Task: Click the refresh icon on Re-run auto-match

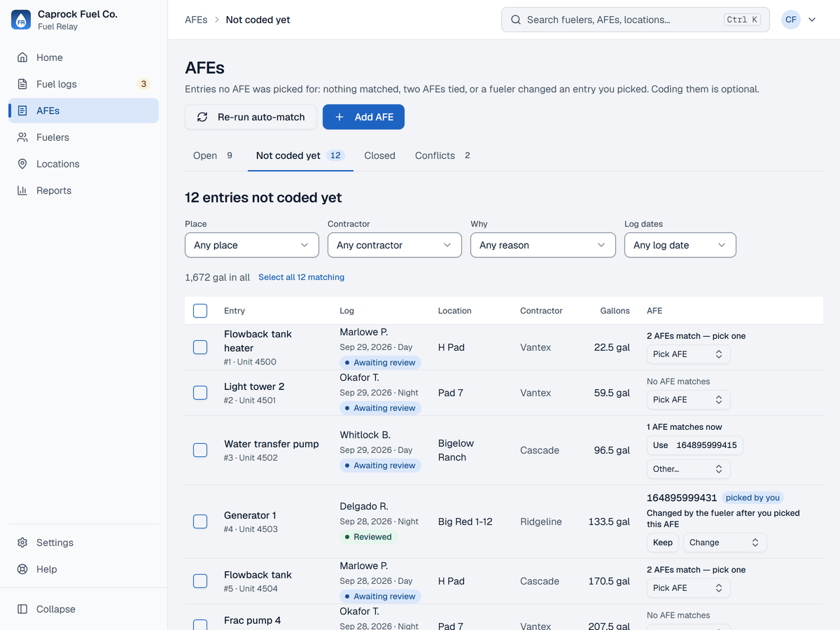Action: click(202, 117)
